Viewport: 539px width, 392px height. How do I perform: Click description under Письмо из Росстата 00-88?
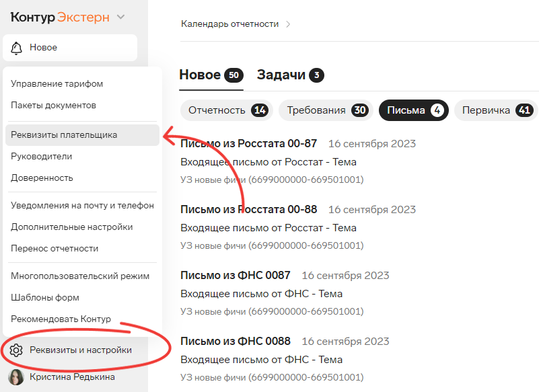(x=268, y=228)
